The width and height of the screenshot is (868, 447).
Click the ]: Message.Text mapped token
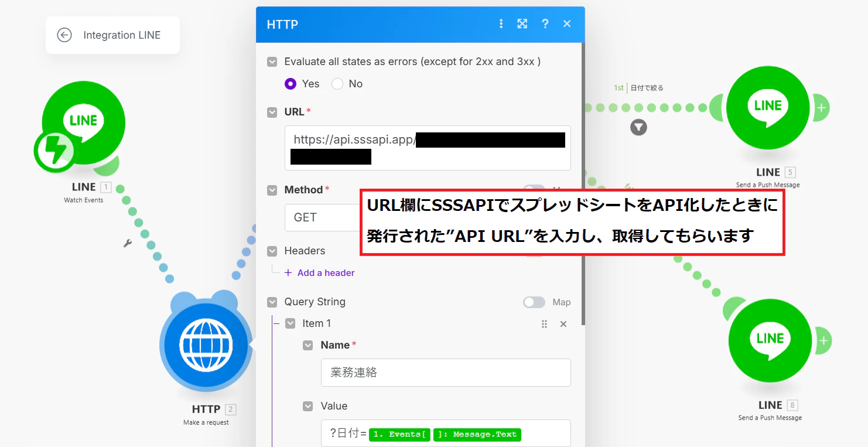477,434
